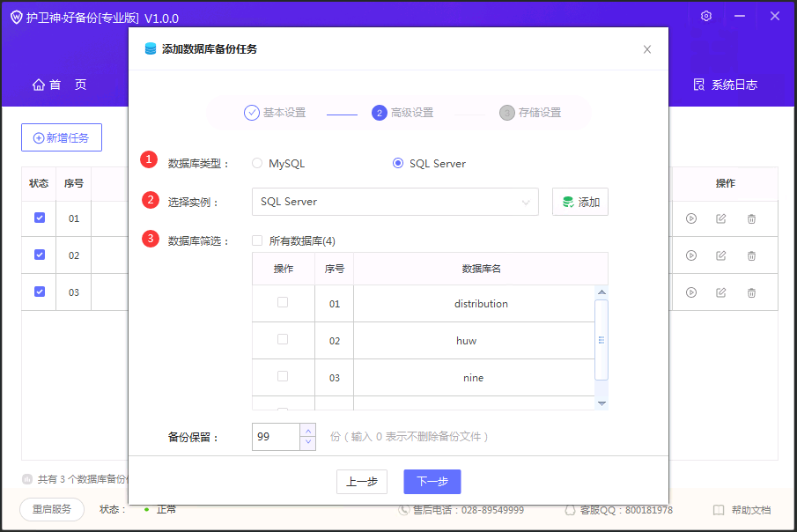
Task: Delete task 01 with its trash icon
Action: (751, 218)
